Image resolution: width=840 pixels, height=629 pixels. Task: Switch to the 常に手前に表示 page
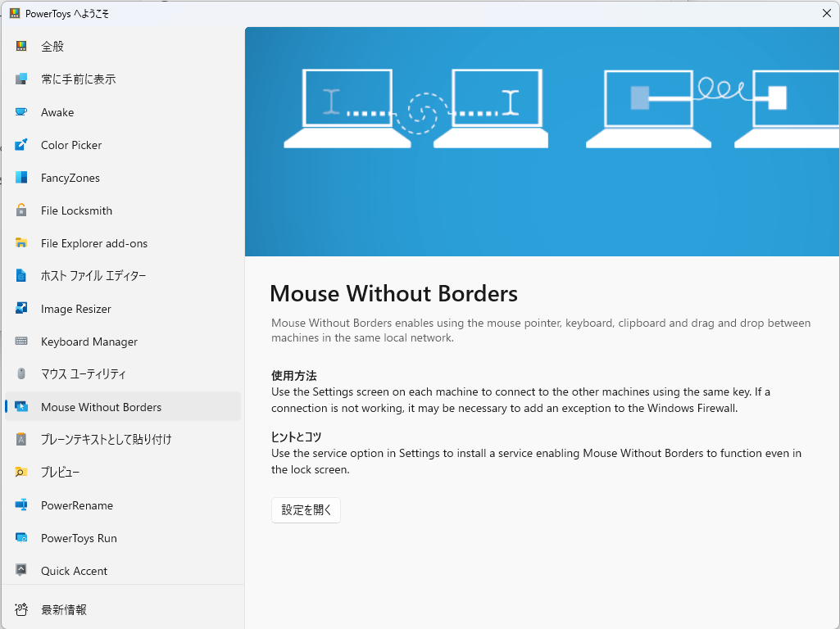[79, 79]
